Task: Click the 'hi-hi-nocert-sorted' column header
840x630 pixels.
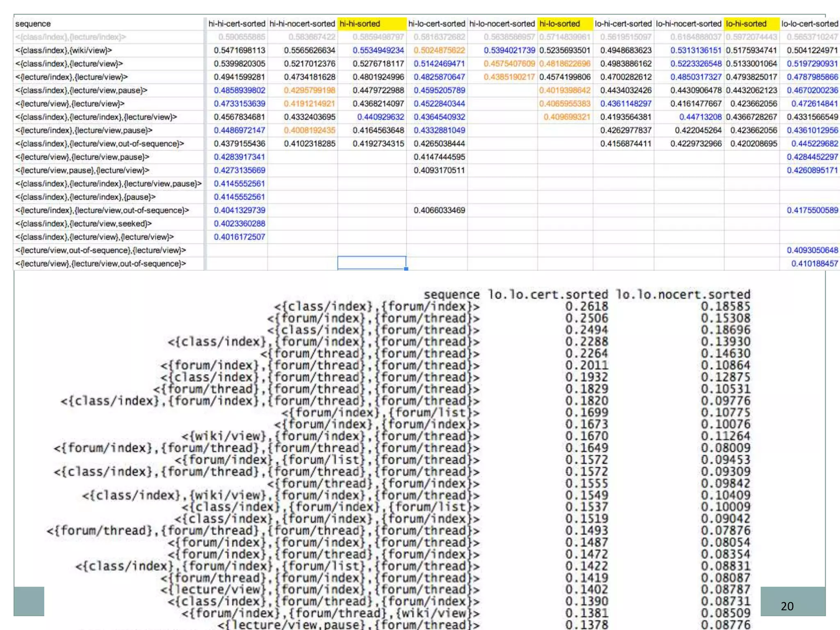Action: click(302, 24)
